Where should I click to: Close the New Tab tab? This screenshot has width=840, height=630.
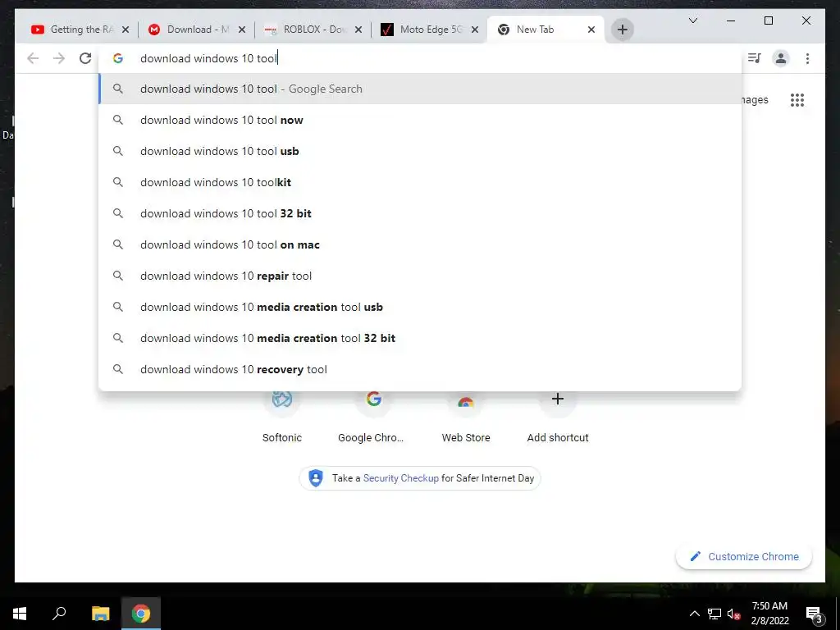(x=591, y=30)
